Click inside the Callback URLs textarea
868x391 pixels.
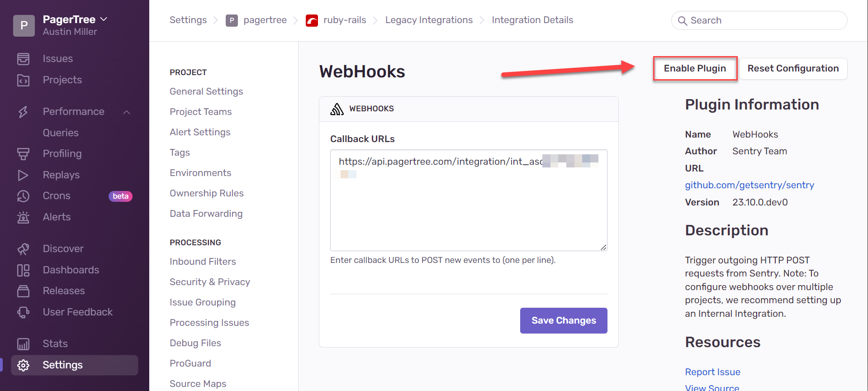coord(469,200)
